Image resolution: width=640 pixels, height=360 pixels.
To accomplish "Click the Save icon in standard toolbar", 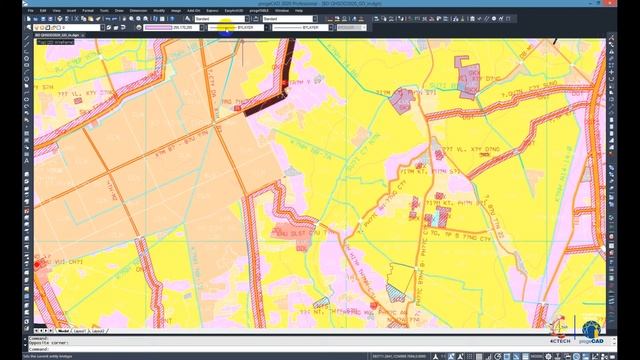I will (x=43, y=19).
